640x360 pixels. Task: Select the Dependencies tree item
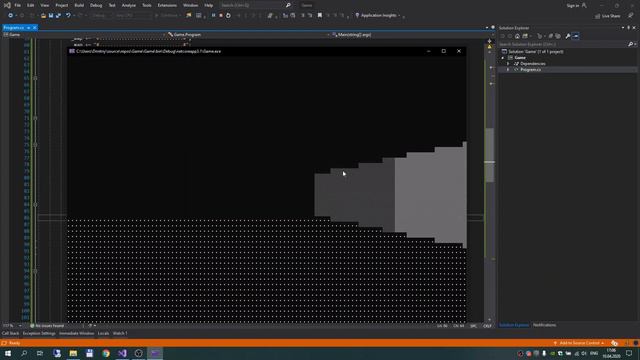coord(533,64)
